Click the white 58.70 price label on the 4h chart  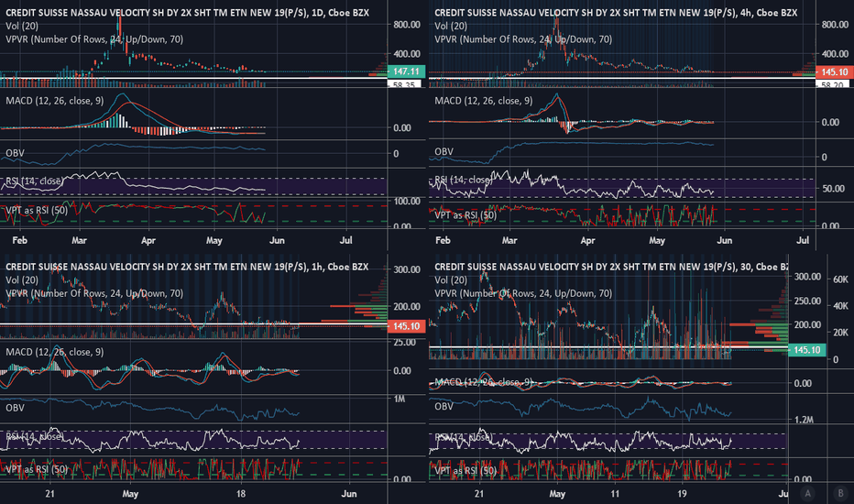coord(832,84)
